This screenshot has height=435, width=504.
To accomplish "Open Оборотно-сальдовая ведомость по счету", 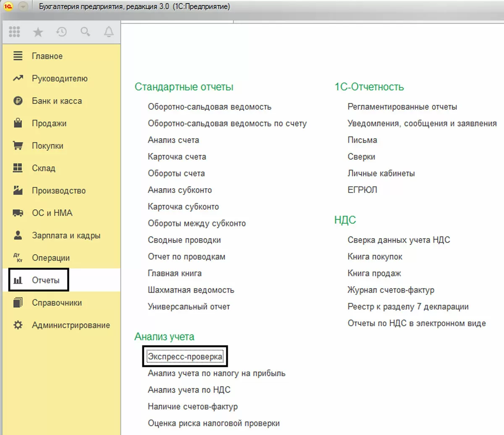I will [227, 124].
